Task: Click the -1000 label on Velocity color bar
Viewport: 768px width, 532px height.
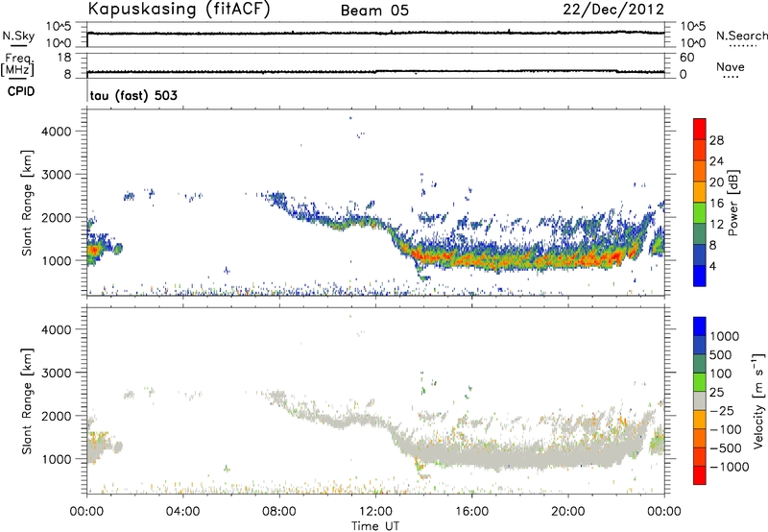Action: 729,467
